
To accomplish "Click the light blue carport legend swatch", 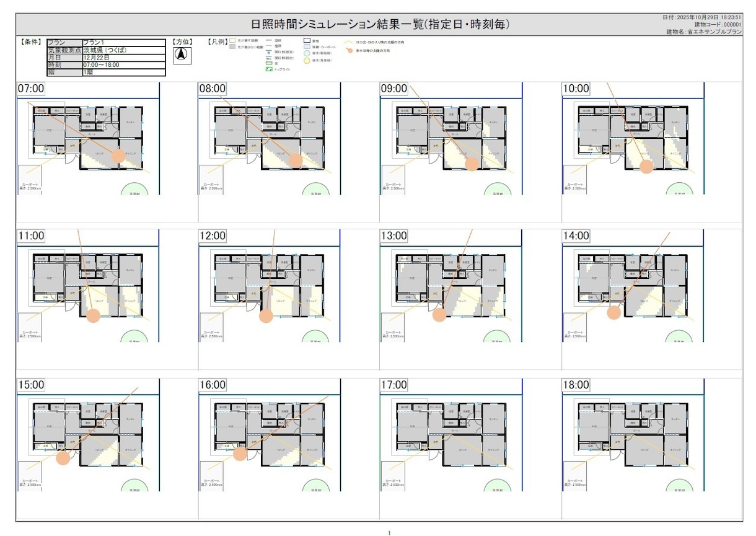I will coord(307,46).
